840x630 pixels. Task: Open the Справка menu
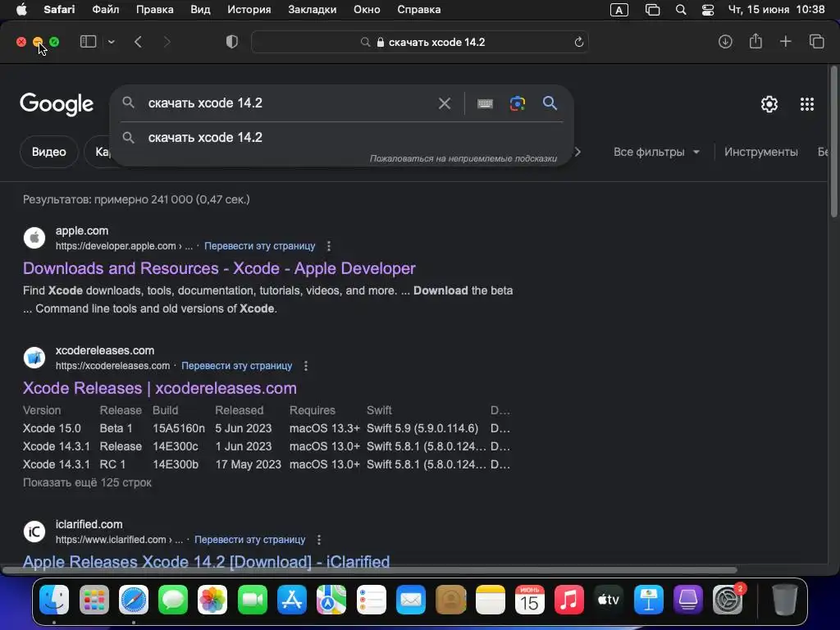pos(419,10)
